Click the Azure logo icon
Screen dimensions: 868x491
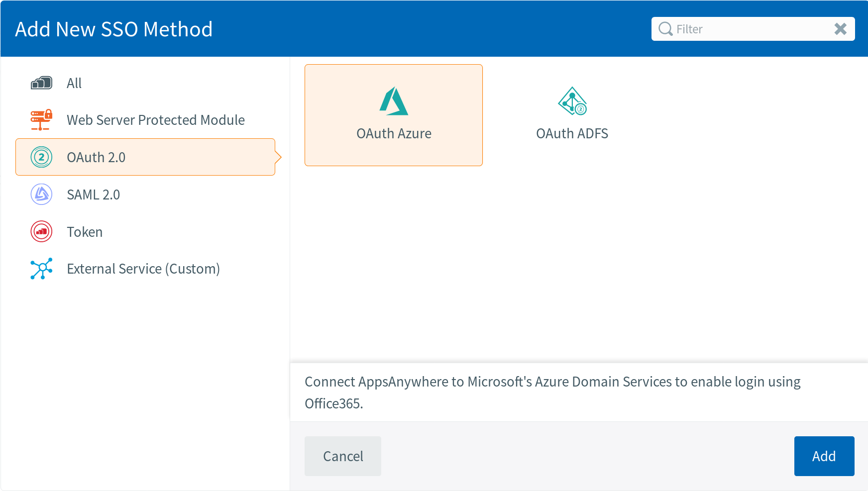394,101
